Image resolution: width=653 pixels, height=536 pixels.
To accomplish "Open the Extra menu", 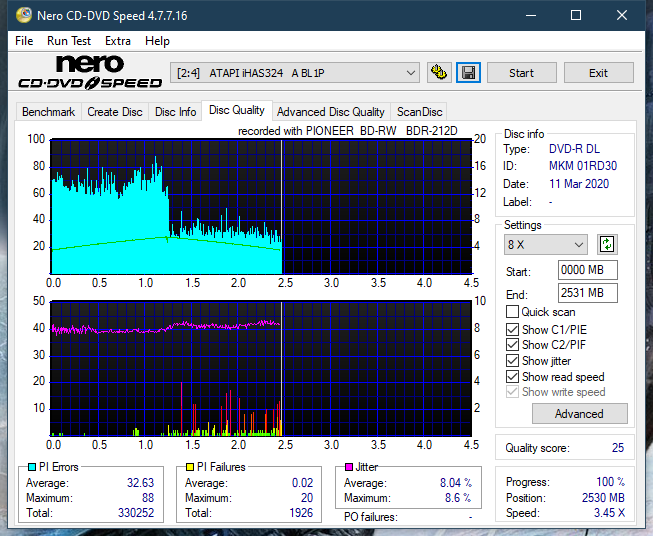I will pos(118,41).
